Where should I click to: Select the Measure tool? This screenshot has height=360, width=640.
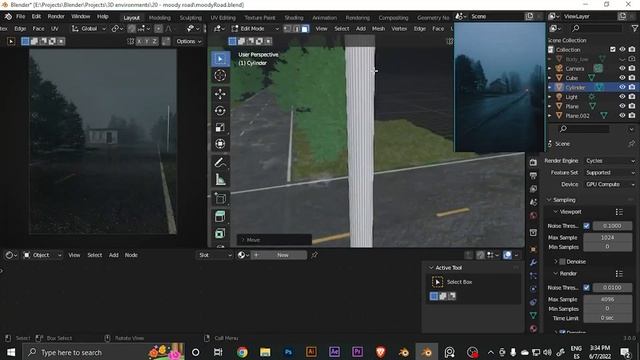[220, 179]
